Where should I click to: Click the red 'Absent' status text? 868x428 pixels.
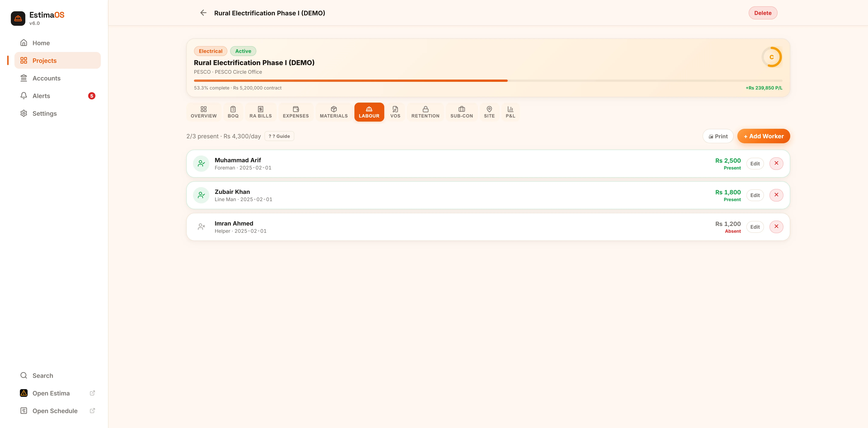click(x=733, y=231)
